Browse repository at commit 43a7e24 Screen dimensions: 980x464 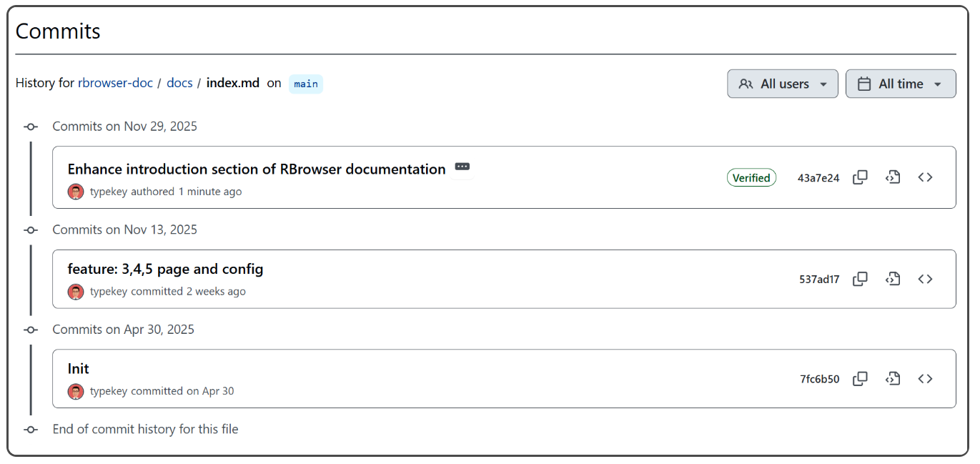[x=925, y=177]
